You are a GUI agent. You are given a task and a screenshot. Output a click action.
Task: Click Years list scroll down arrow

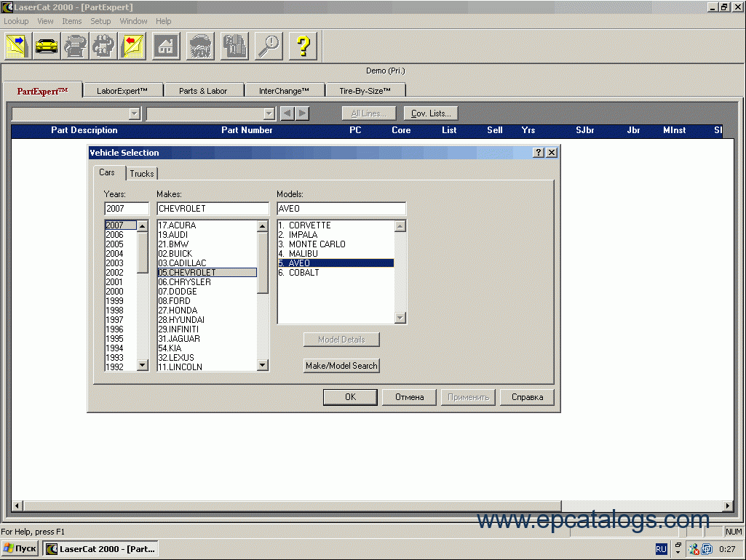click(x=142, y=365)
